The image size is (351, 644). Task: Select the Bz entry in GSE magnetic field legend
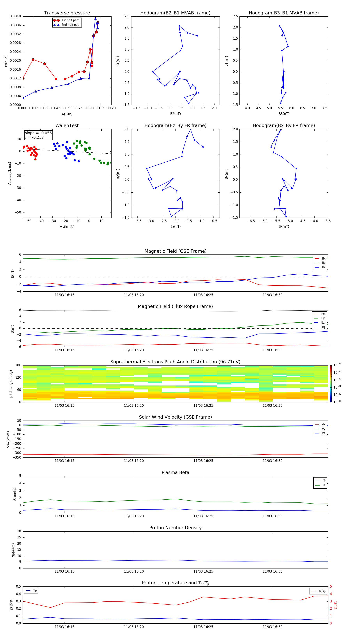(320, 267)
